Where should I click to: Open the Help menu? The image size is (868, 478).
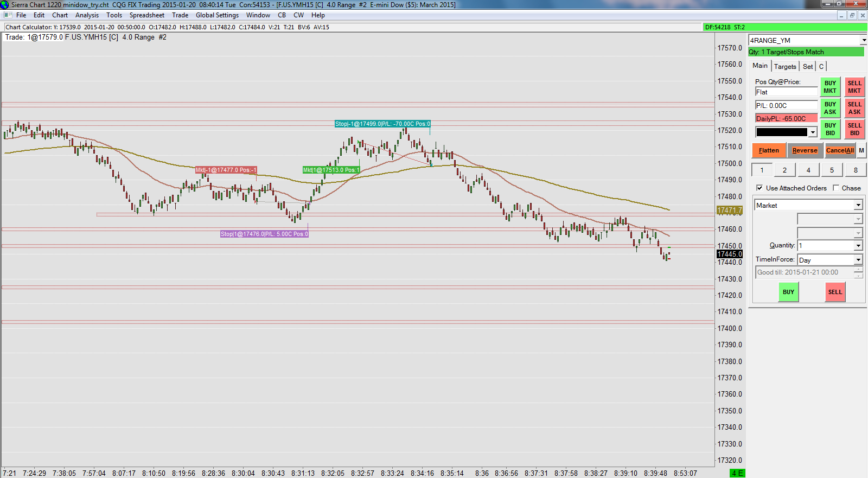318,15
